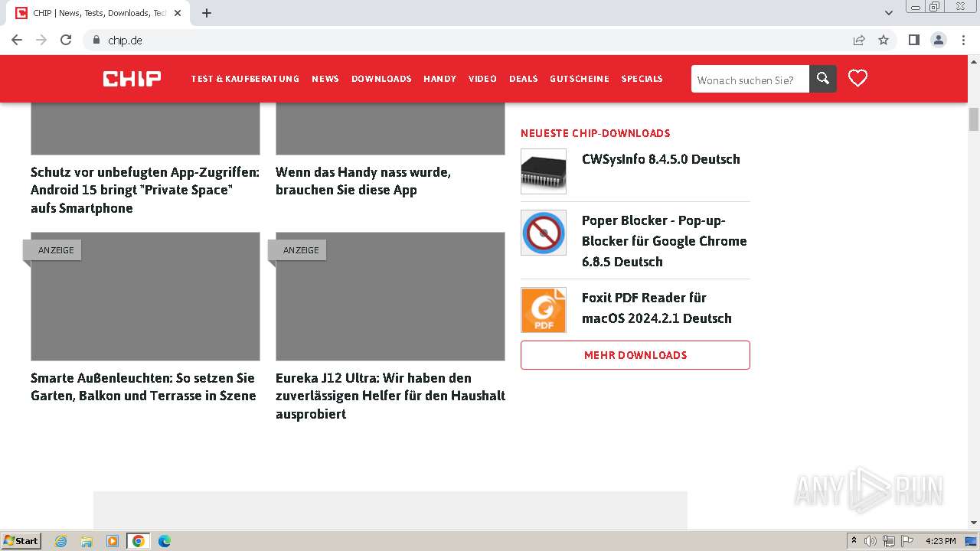The width and height of the screenshot is (980, 551).
Task: Click Neueste CHIP-Downloads heading
Action: click(x=596, y=133)
